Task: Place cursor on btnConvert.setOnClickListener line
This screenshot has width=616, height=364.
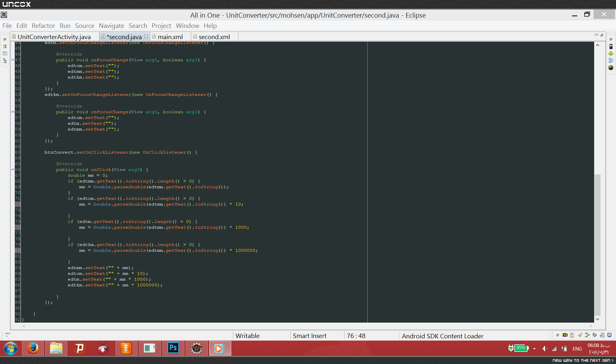Action: click(121, 152)
